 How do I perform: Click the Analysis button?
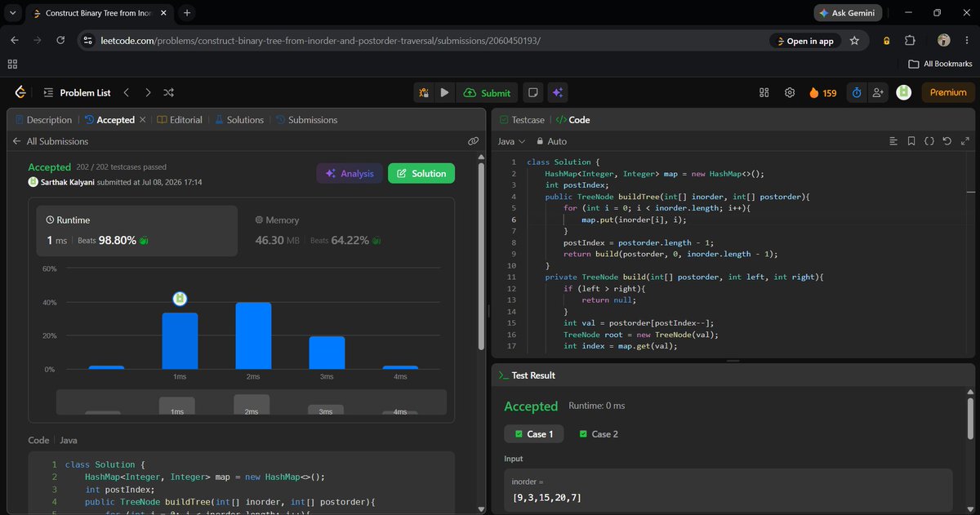(349, 173)
